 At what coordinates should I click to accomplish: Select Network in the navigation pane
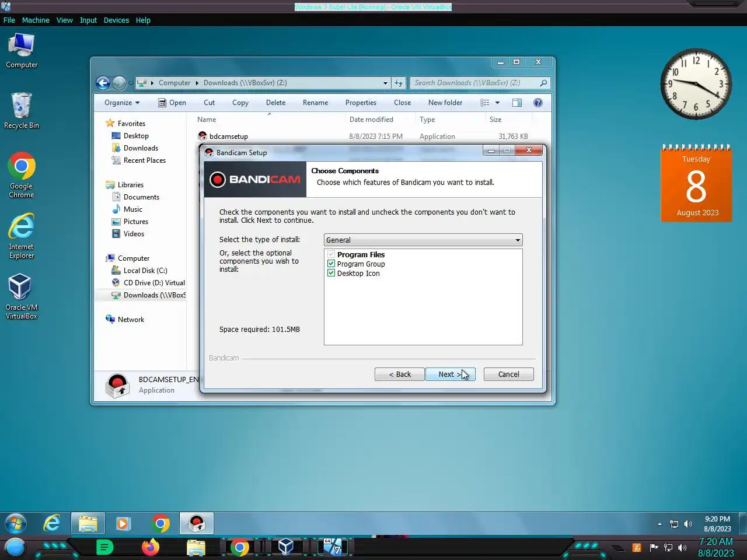131,320
